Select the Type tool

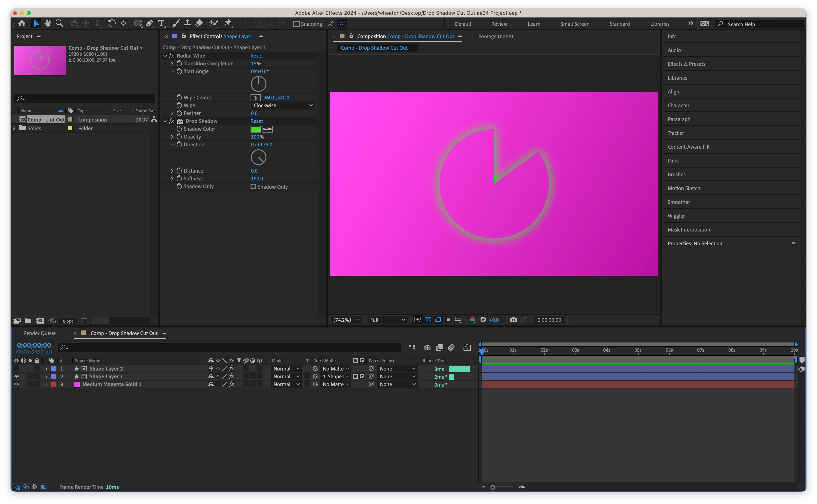pos(161,23)
